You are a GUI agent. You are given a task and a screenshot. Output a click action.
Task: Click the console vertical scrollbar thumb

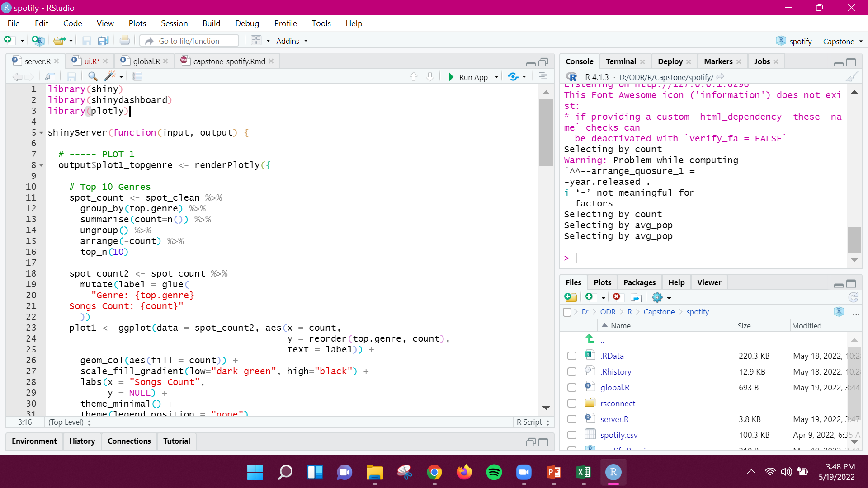coord(854,239)
